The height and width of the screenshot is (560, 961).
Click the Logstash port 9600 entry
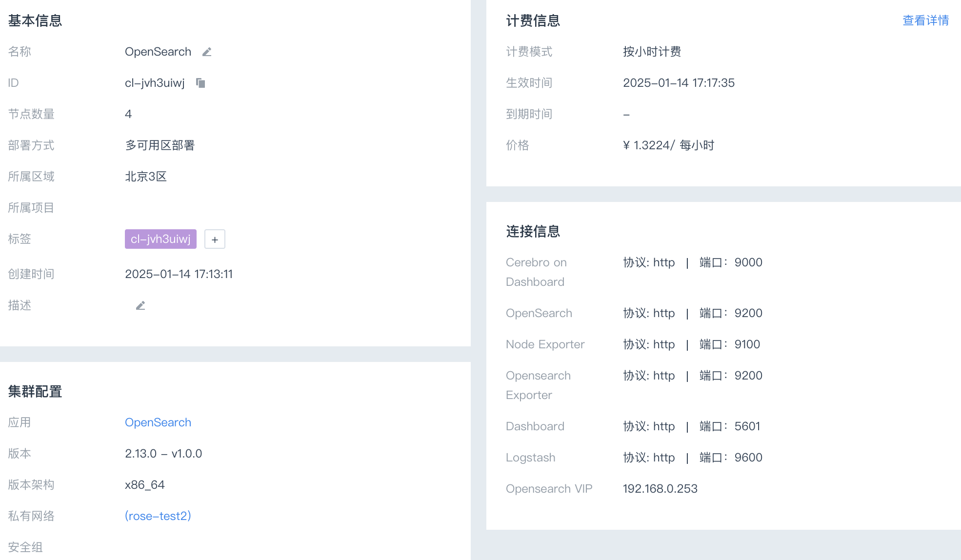coord(731,458)
